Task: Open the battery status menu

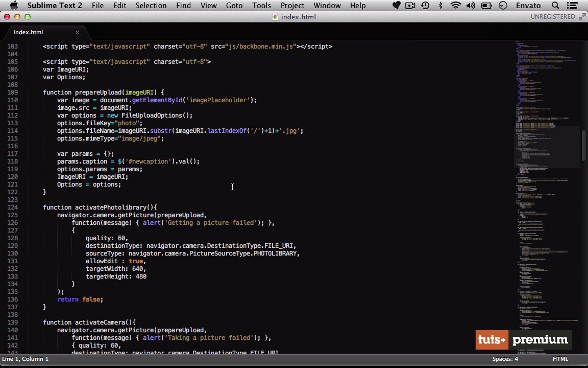Action: point(486,5)
